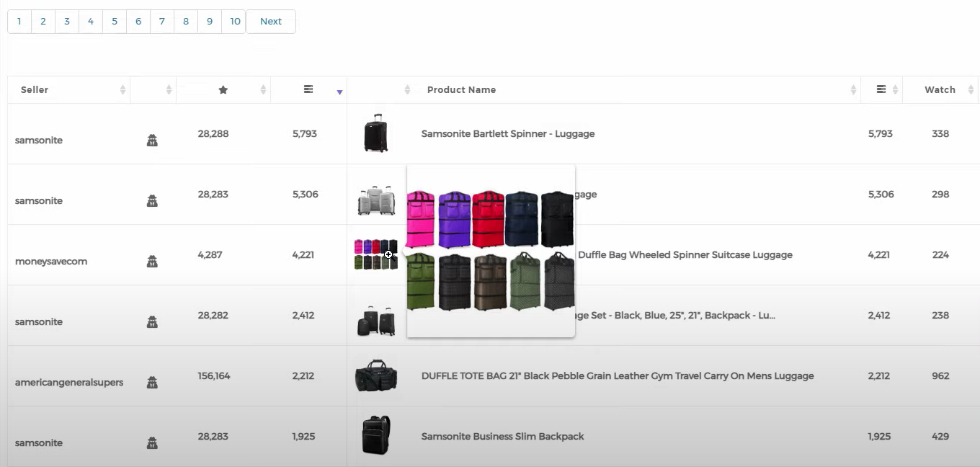980x467 pixels.
Task: Sort the table by the Watch header
Action: pyautogui.click(x=940, y=89)
